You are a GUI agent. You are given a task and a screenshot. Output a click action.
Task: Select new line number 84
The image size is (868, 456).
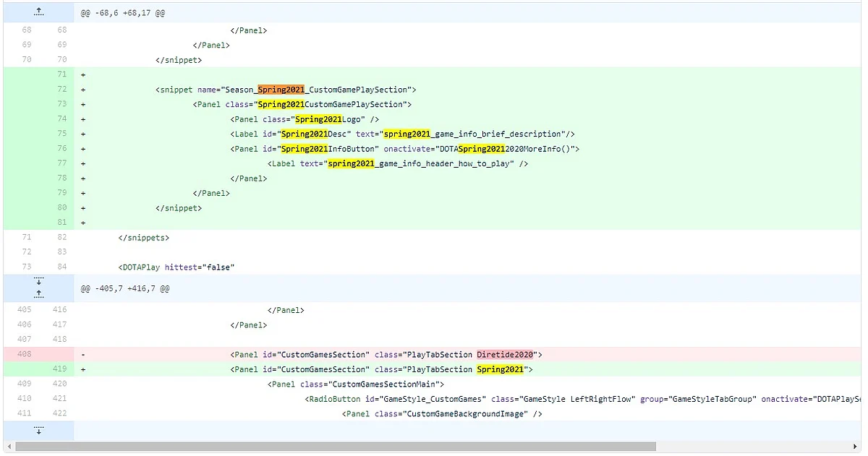coord(61,267)
